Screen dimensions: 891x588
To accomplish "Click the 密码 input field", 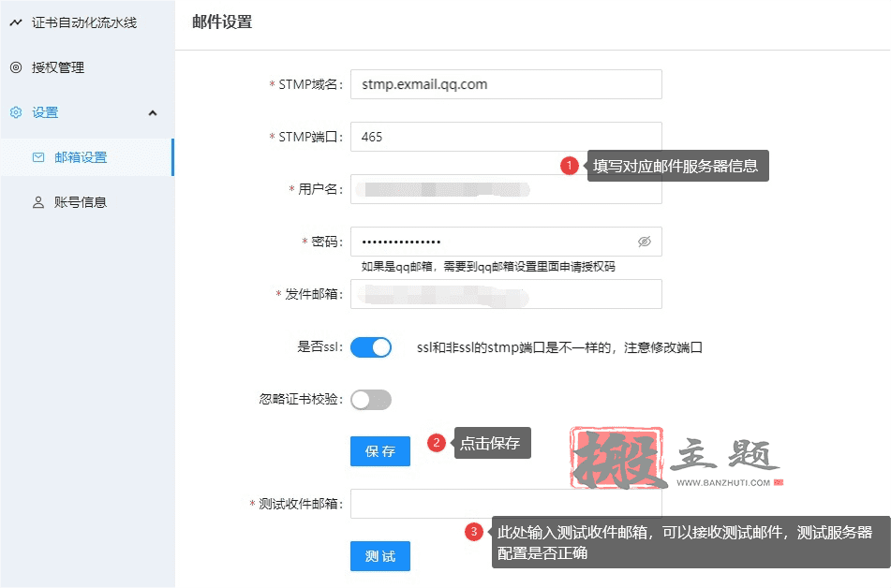I will (x=506, y=242).
